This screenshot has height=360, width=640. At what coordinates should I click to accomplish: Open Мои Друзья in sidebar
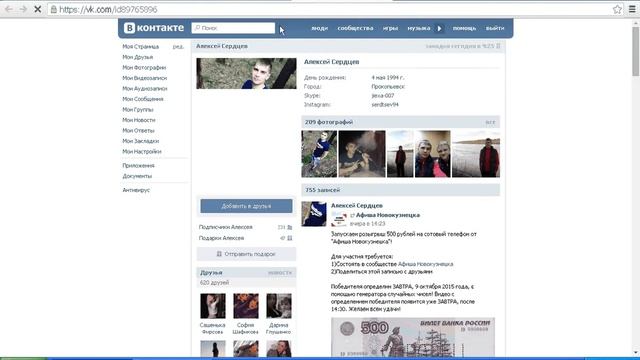click(138, 57)
